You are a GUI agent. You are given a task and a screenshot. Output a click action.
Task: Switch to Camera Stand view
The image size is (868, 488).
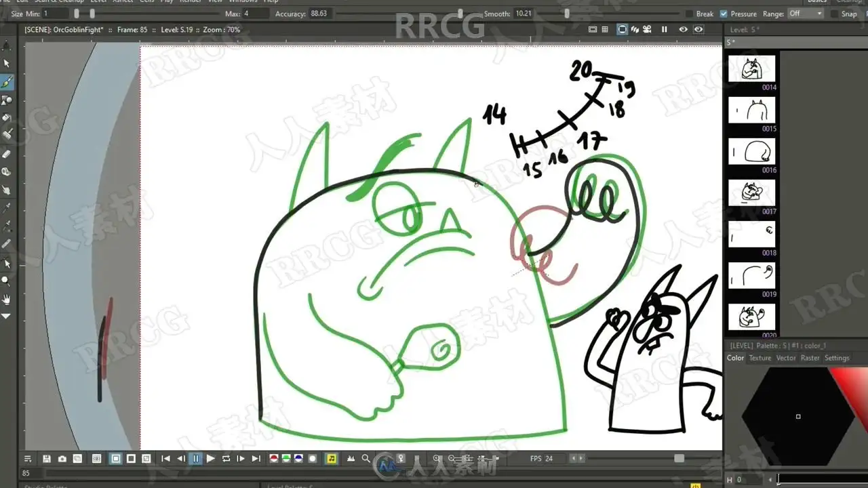pyautogui.click(x=622, y=29)
